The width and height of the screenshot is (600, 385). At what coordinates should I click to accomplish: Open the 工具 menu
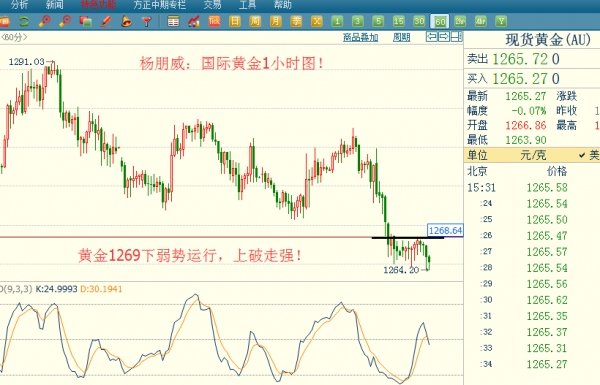point(248,5)
